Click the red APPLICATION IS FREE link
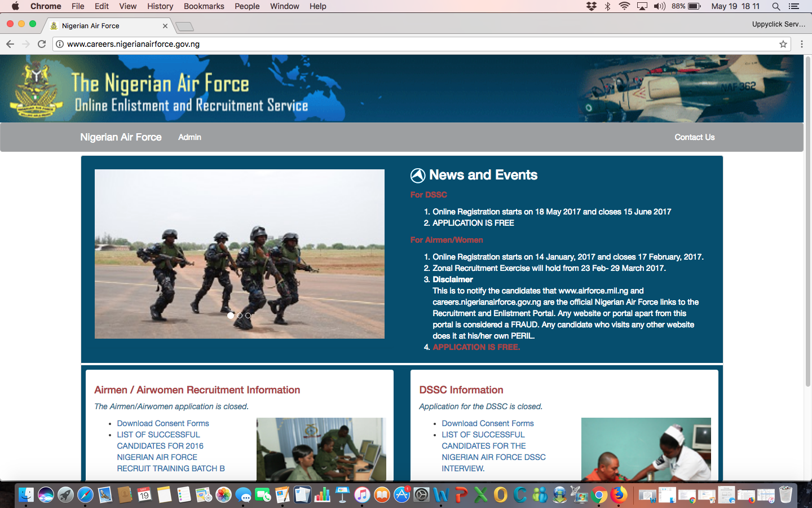Image resolution: width=812 pixels, height=508 pixels. 476,347
